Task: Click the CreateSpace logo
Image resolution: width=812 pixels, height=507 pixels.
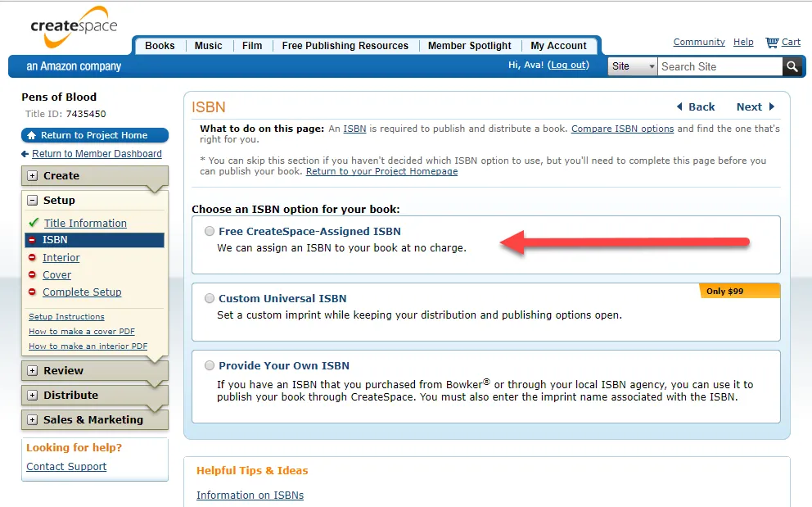Action: tap(74, 27)
